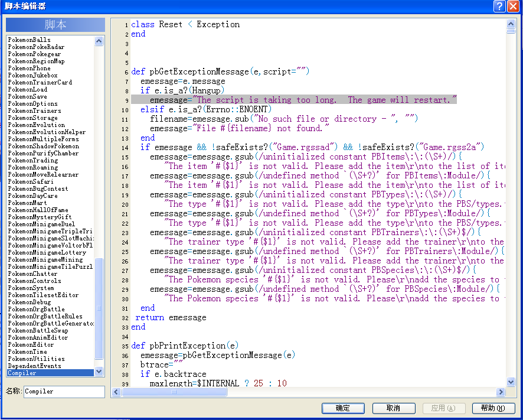Select PokemonRegionMap script
The height and width of the screenshot is (420, 523).
(36, 61)
